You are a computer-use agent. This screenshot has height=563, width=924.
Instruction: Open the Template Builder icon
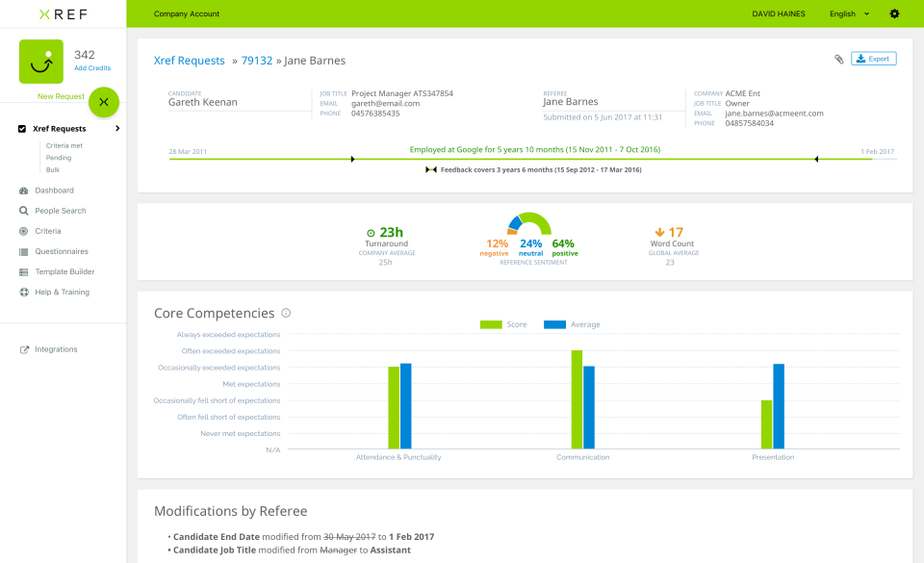coord(23,271)
